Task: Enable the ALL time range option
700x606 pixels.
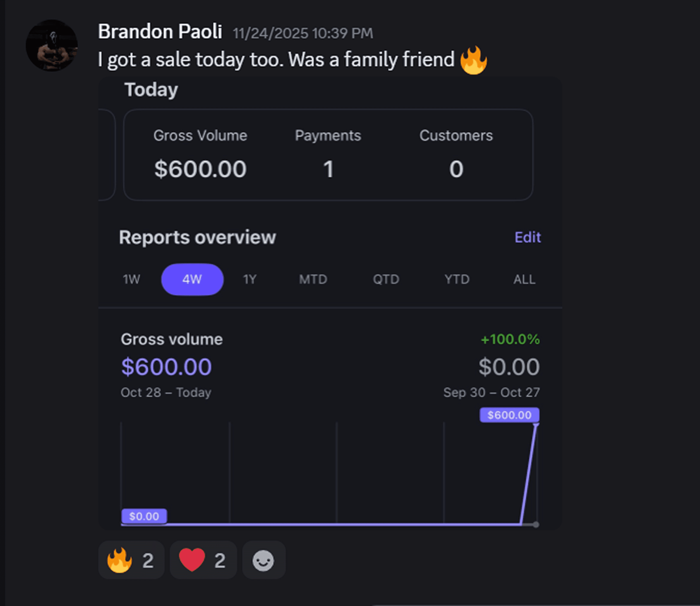Action: click(524, 279)
